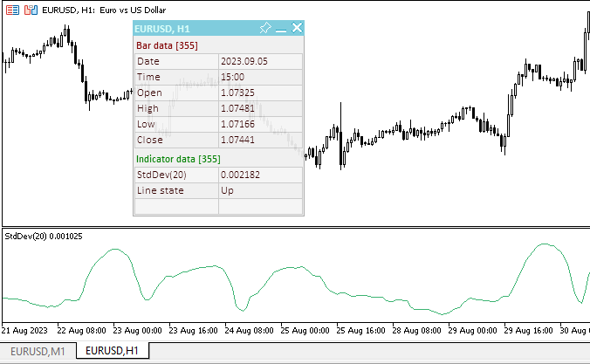
Task: Select the 'Line state' label cell
Action: click(x=176, y=191)
